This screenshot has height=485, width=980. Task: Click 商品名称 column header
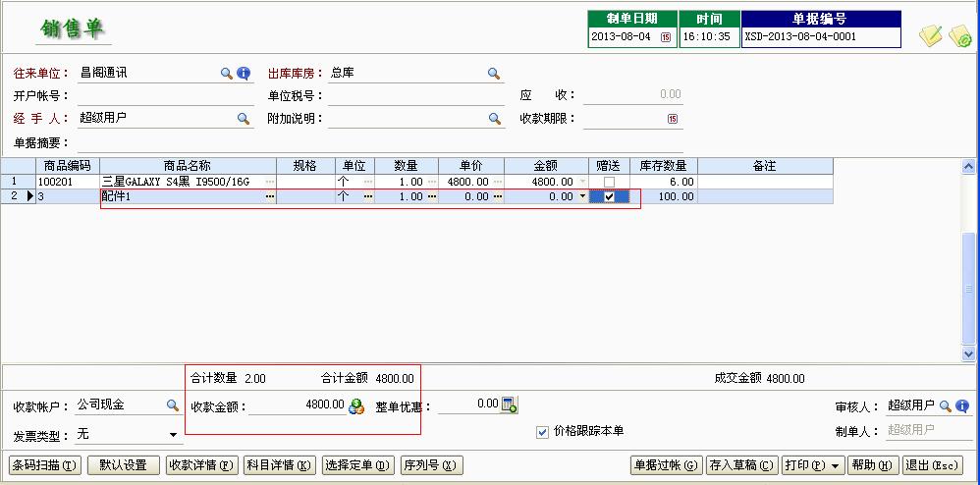[188, 166]
